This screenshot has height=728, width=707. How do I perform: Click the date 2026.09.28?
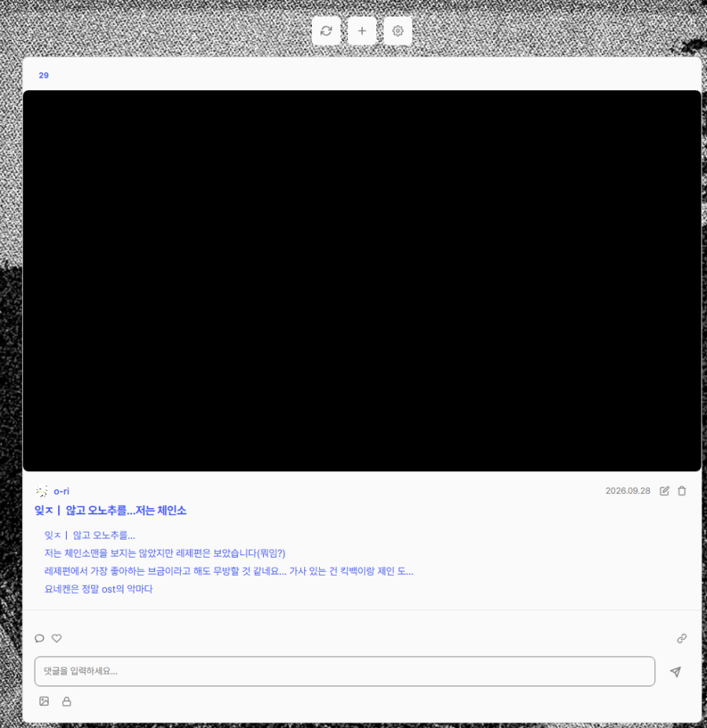[x=628, y=491]
